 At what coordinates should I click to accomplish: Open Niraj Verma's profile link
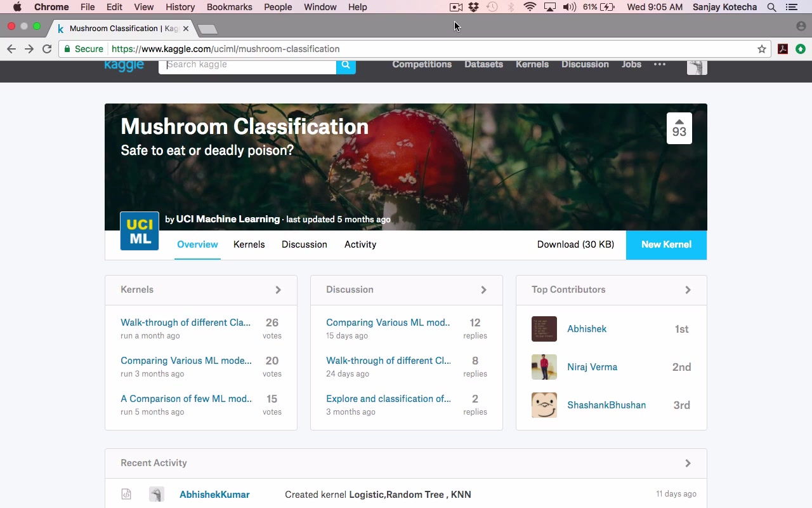tap(592, 367)
